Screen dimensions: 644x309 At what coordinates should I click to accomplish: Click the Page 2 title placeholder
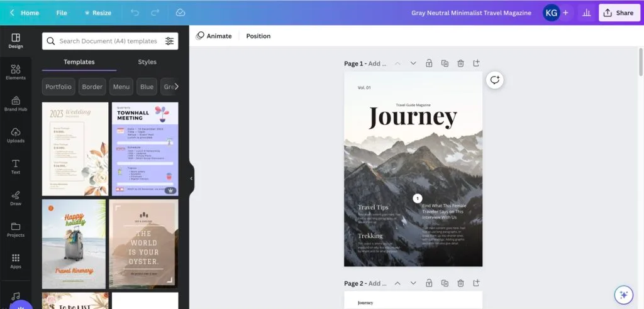coord(377,283)
